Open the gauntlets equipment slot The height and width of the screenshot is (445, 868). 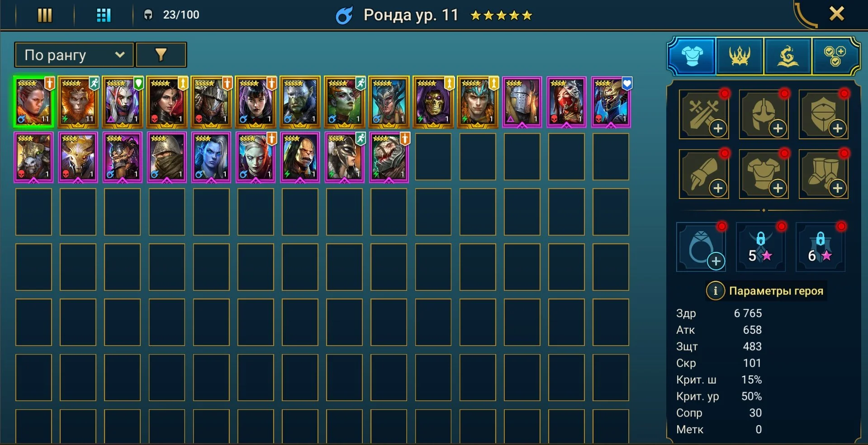(704, 174)
